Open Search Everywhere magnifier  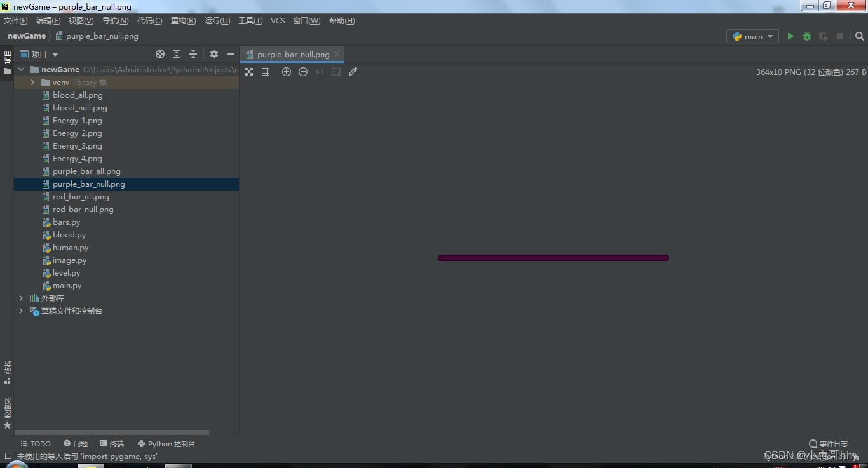tap(859, 36)
